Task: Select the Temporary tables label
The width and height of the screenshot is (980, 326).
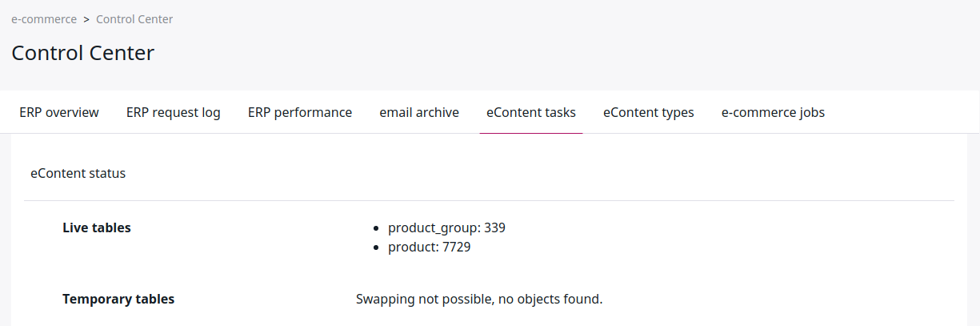Action: pyautogui.click(x=118, y=299)
